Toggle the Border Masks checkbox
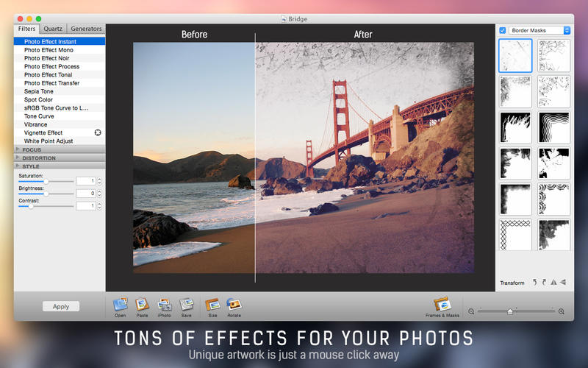Viewport: 588px width, 368px height. (502, 31)
